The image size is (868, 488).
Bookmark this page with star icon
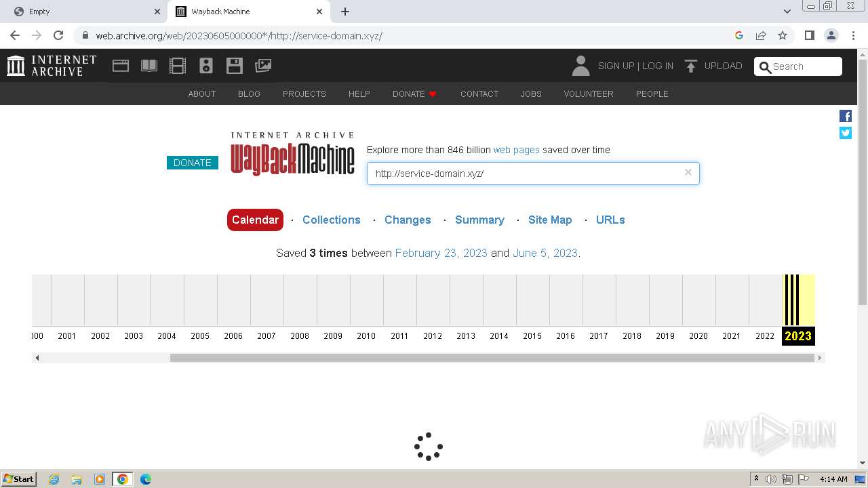[783, 35]
